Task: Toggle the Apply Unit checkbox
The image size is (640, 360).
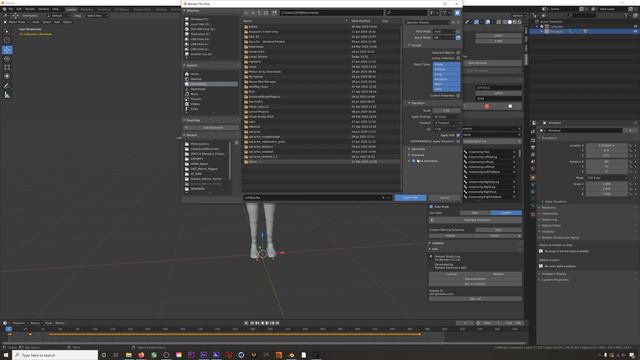Action: tap(458, 135)
